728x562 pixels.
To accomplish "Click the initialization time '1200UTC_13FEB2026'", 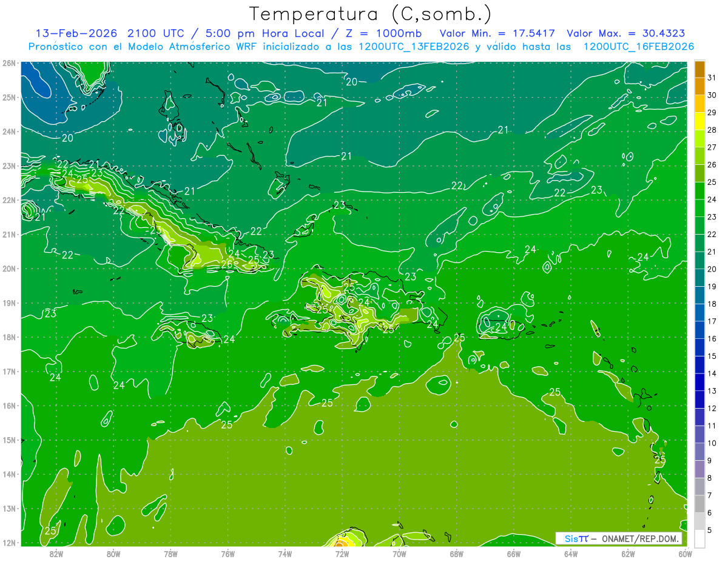I will pyautogui.click(x=414, y=46).
